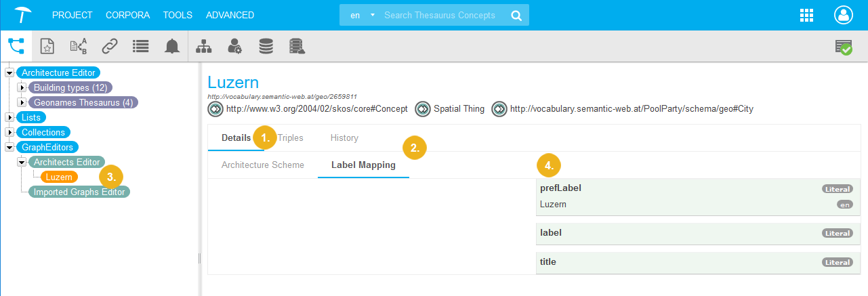Viewport: 868px width, 296px height.
Task: Collapse the Architecture Editor tree node
Action: tap(9, 72)
